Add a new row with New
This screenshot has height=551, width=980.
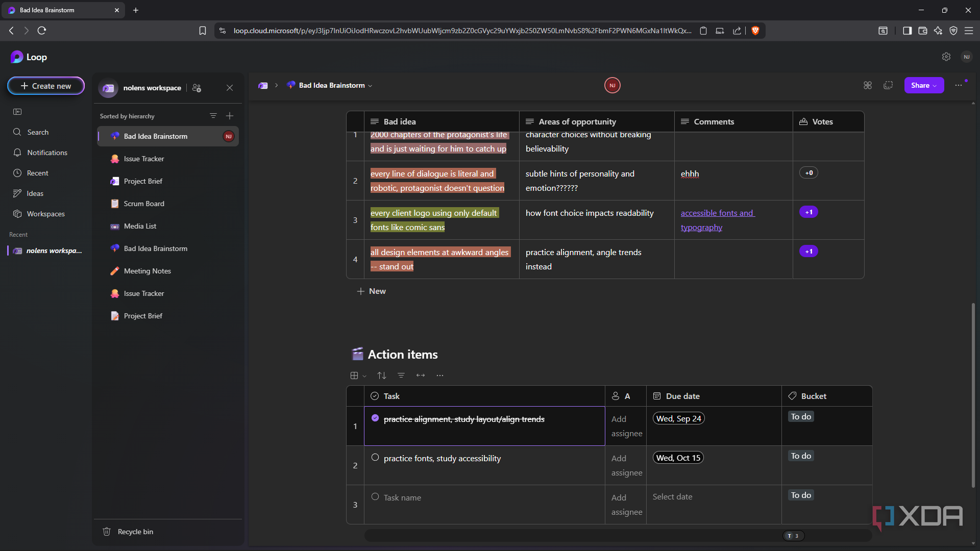point(372,291)
